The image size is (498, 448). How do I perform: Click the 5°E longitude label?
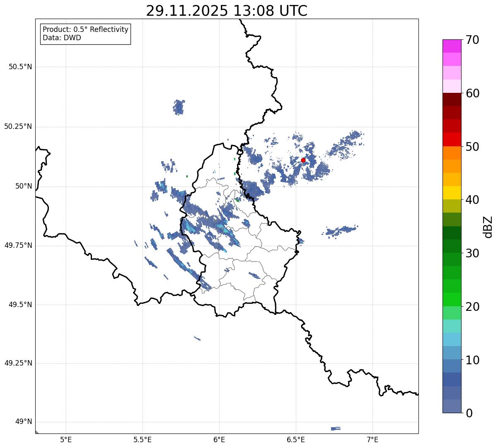(x=66, y=439)
